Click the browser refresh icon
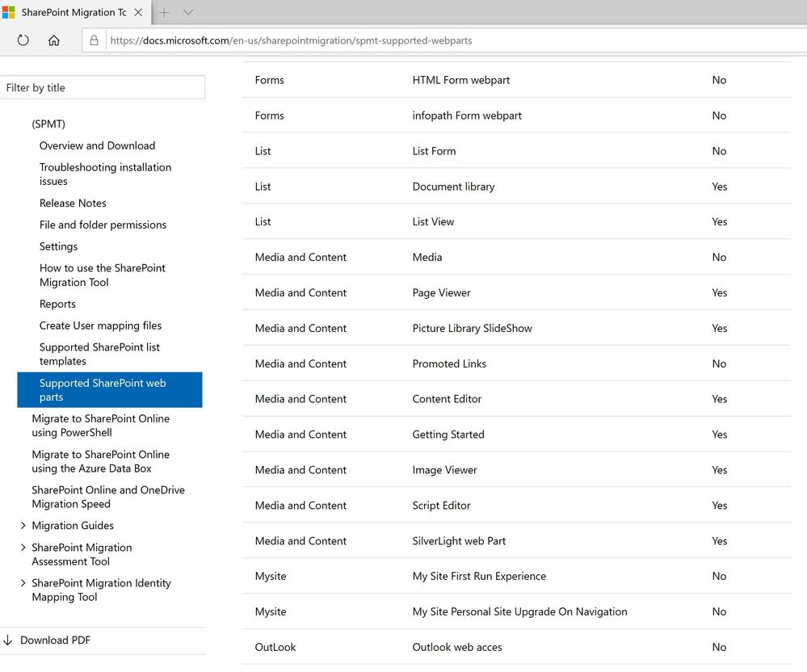This screenshot has width=807, height=672. [x=23, y=40]
